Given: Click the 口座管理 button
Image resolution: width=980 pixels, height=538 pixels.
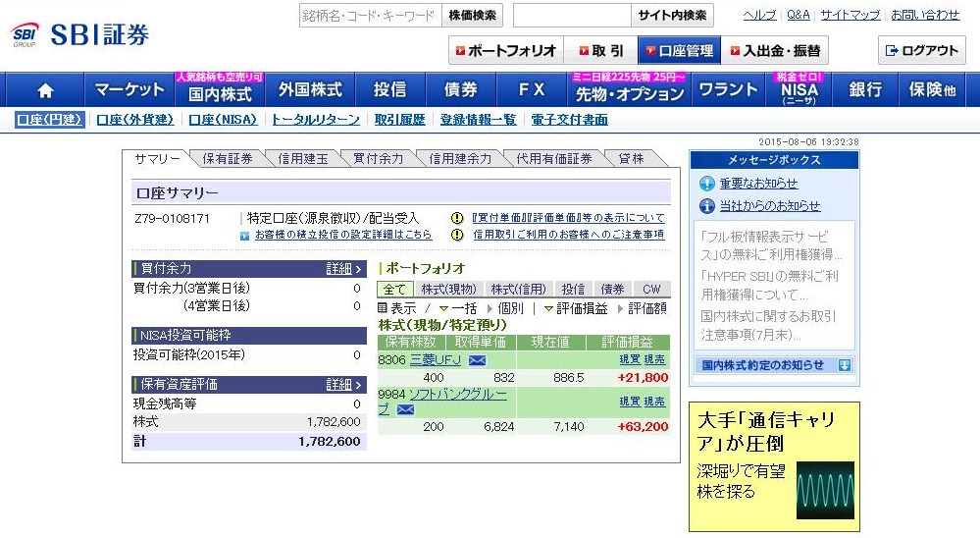Looking at the screenshot, I should (x=680, y=50).
